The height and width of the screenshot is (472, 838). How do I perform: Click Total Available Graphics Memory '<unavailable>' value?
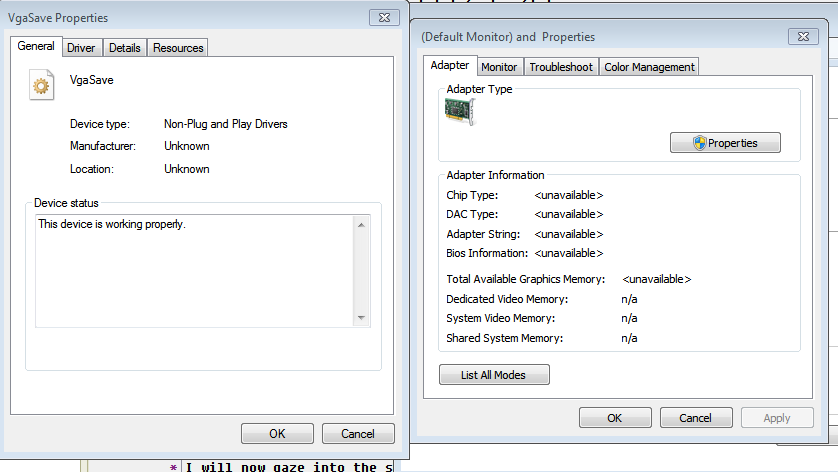pos(657,279)
